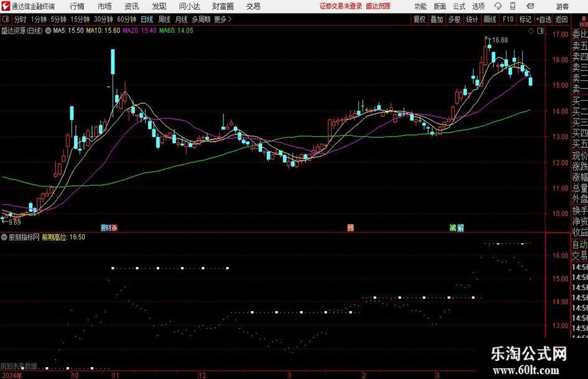
Task: Click the 通达信 red logo icon
Action: (x=5, y=6)
